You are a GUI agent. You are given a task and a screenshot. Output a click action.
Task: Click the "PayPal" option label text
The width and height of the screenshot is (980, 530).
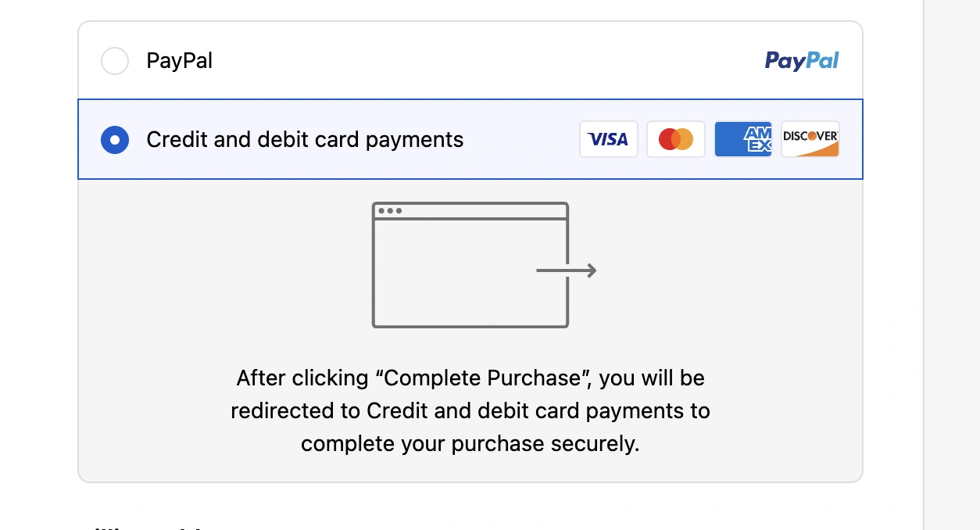tap(179, 61)
